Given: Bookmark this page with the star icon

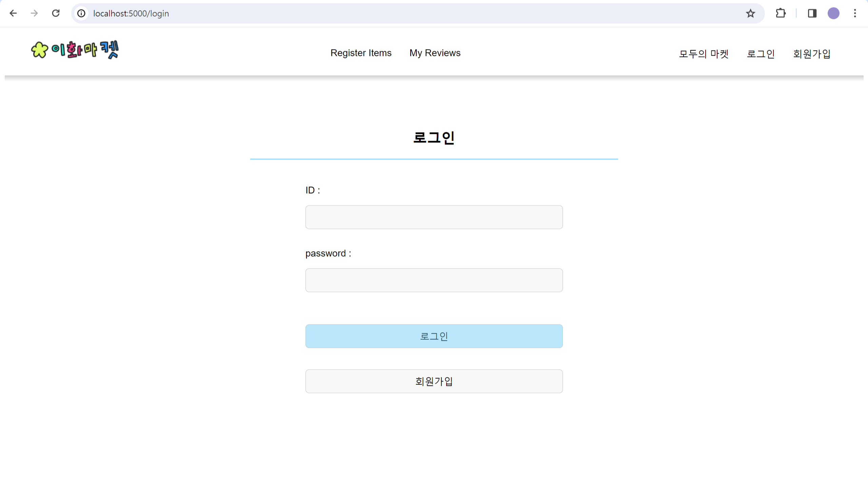Looking at the screenshot, I should [x=750, y=13].
